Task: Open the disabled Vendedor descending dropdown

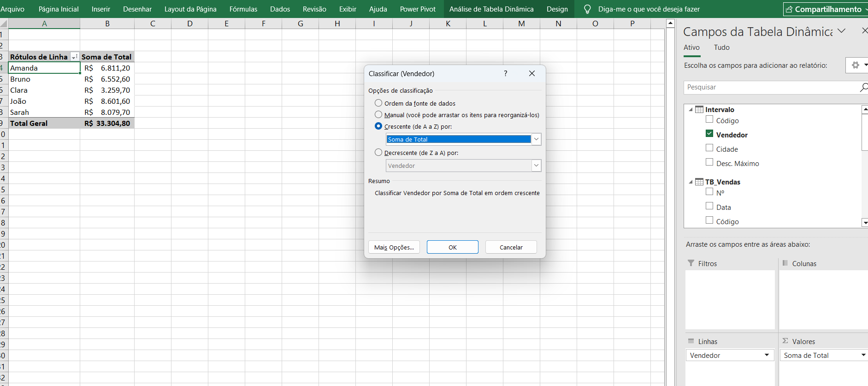Action: (536, 166)
